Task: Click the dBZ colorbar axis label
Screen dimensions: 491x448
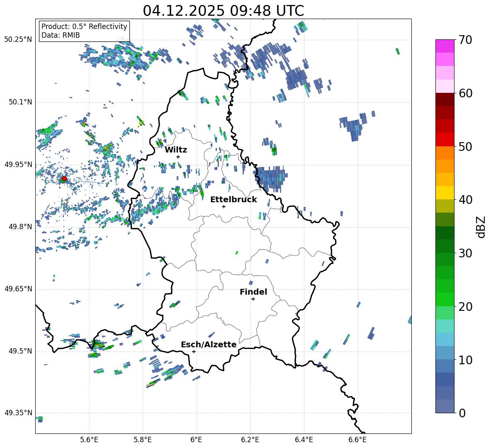Action: click(x=481, y=227)
